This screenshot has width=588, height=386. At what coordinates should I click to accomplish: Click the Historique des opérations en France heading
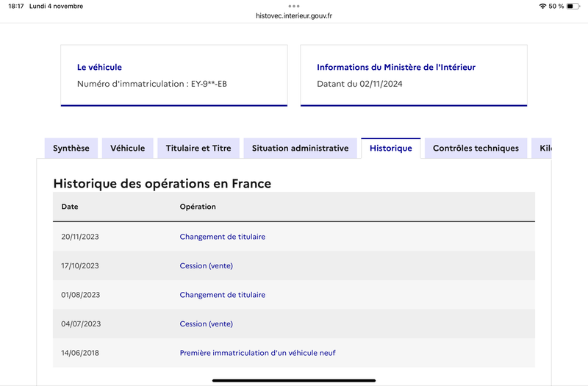coord(162,183)
